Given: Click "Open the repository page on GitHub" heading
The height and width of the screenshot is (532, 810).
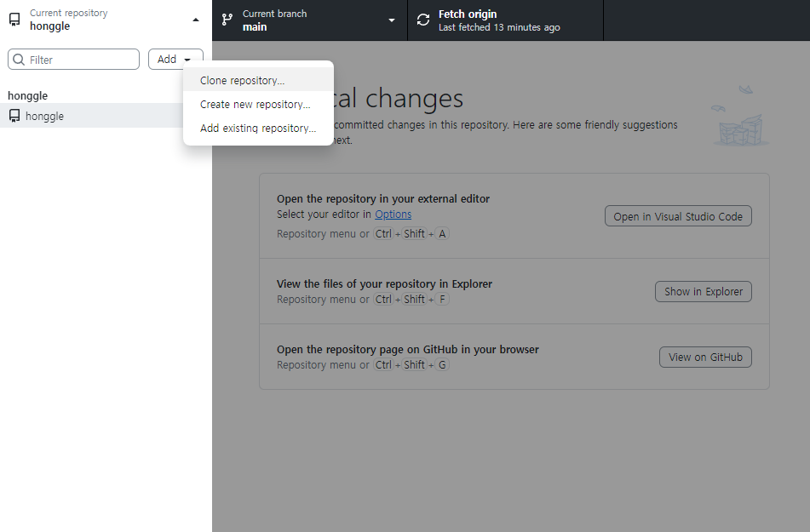Looking at the screenshot, I should [408, 350].
